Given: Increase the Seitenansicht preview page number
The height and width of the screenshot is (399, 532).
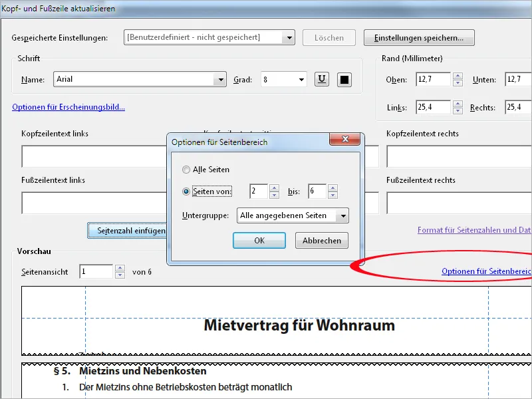Looking at the screenshot, I should point(120,268).
